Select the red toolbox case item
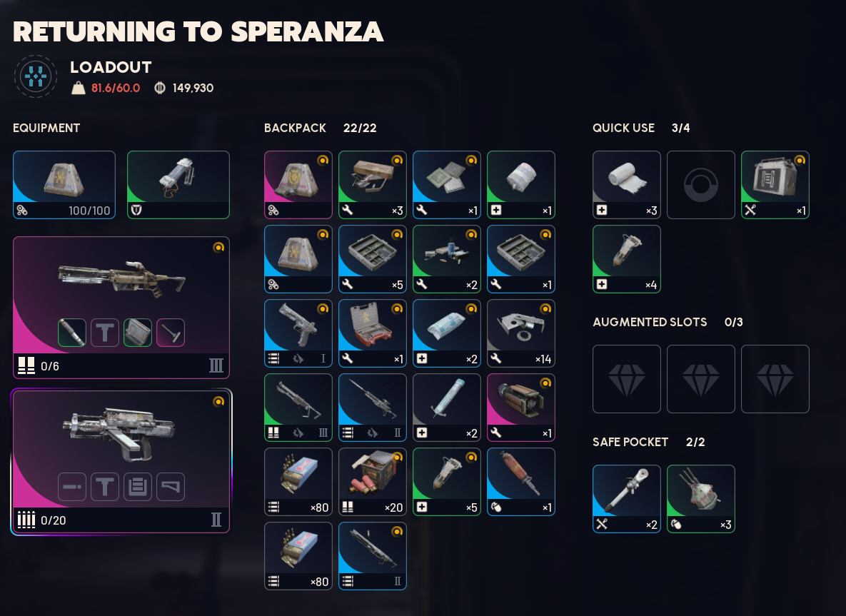 click(372, 333)
